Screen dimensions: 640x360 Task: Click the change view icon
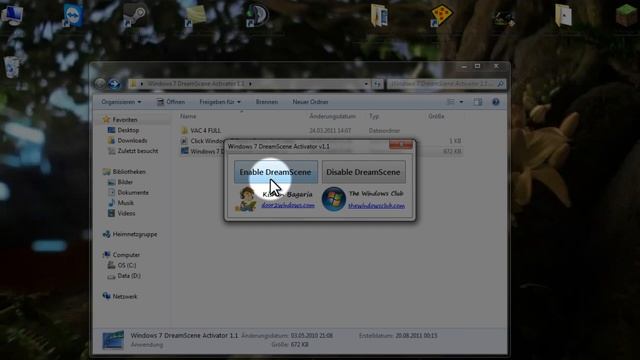point(450,102)
